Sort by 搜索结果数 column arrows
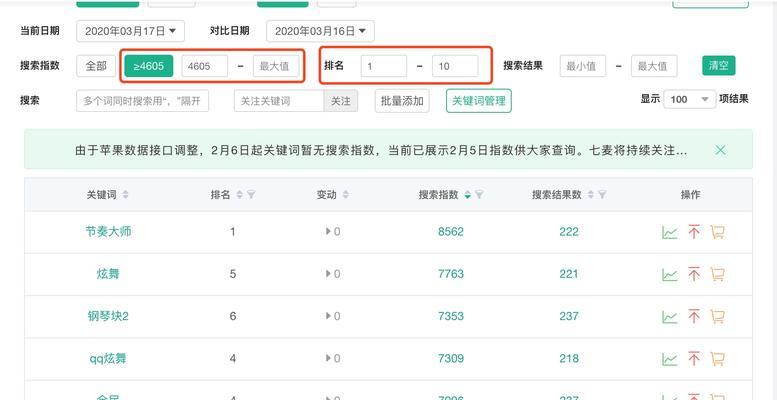 tap(591, 195)
